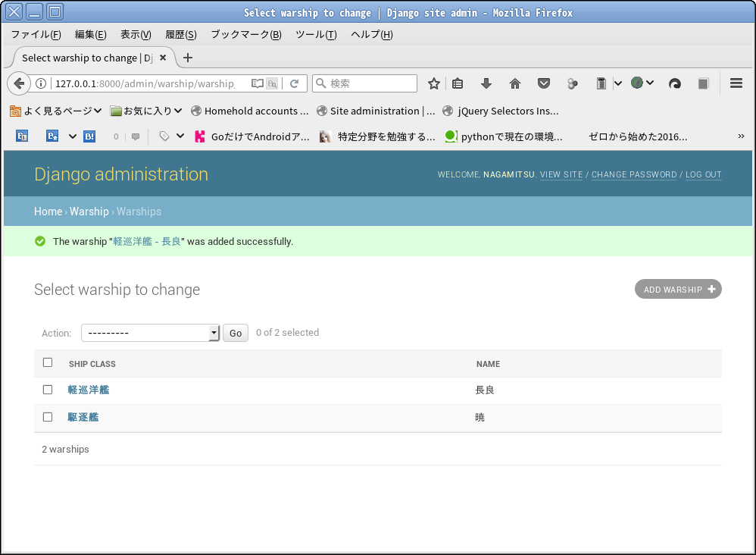
Task: Open reader view icon in the address bar
Action: [258, 83]
